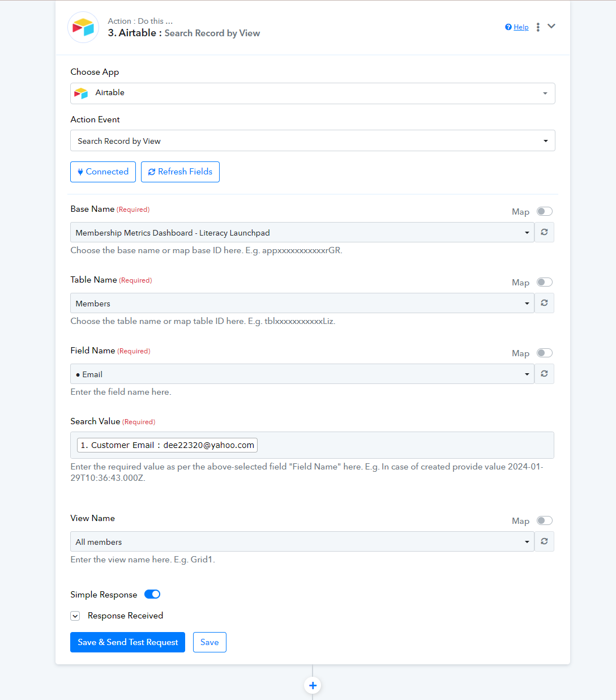Click the Refresh Fields button
Screen dimensions: 616x700
180,172
